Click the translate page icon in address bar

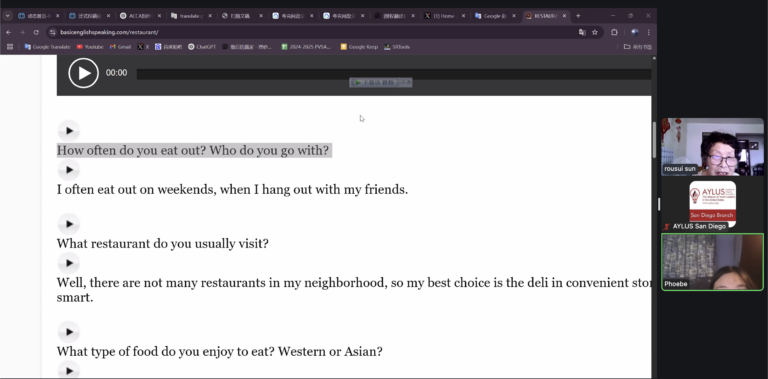582,32
